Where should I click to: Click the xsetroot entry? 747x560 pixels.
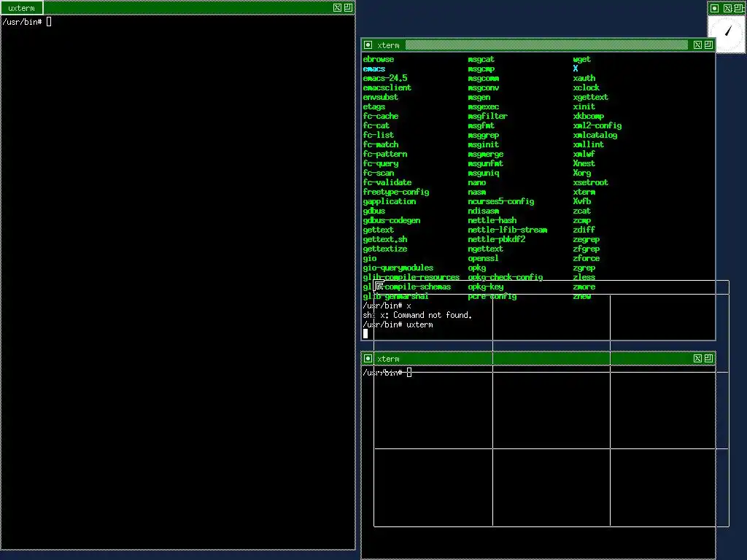(591, 182)
